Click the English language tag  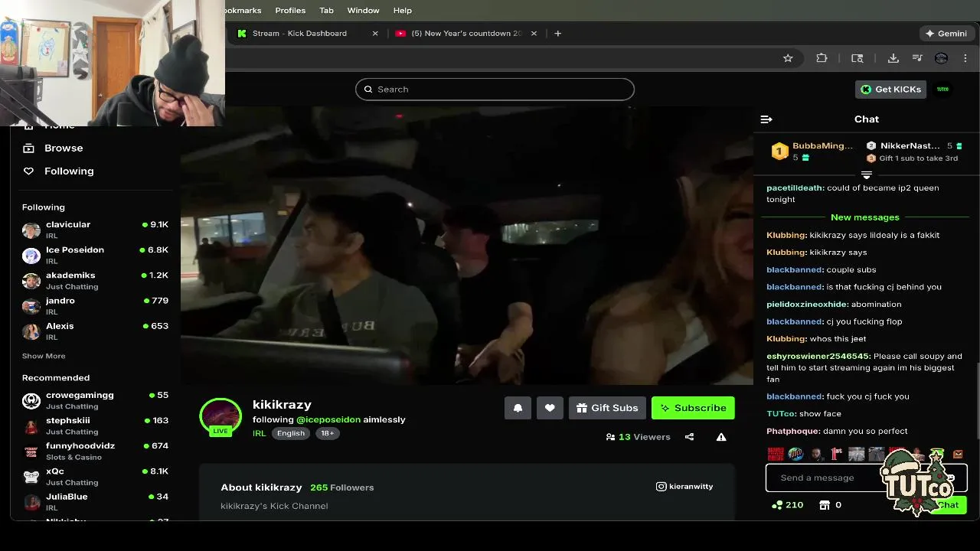coord(291,433)
